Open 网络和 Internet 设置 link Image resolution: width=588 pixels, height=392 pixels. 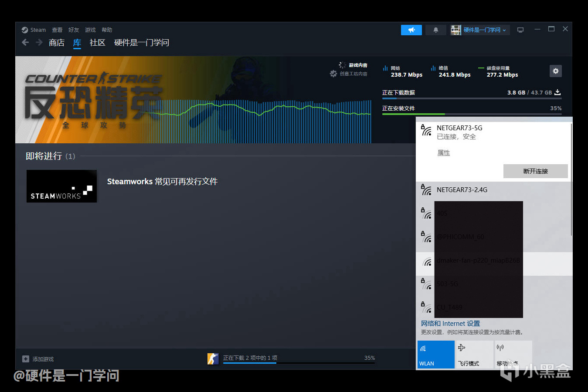(450, 324)
